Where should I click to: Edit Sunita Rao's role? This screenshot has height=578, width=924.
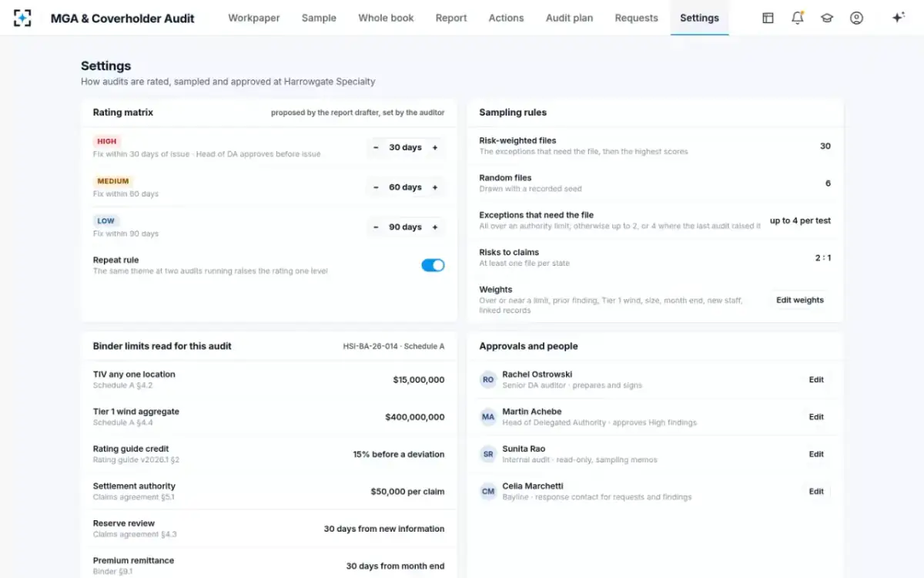click(x=816, y=454)
